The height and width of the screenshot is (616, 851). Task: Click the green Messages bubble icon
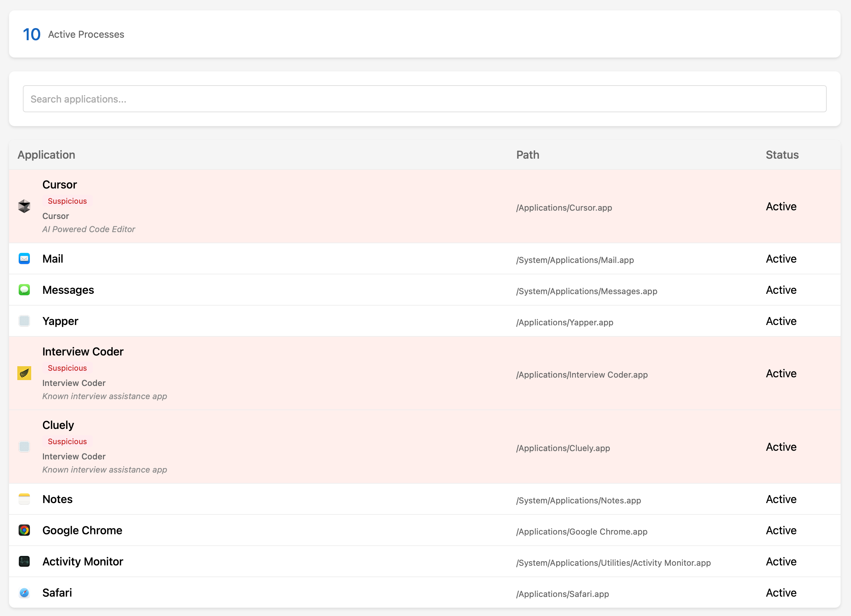point(24,290)
